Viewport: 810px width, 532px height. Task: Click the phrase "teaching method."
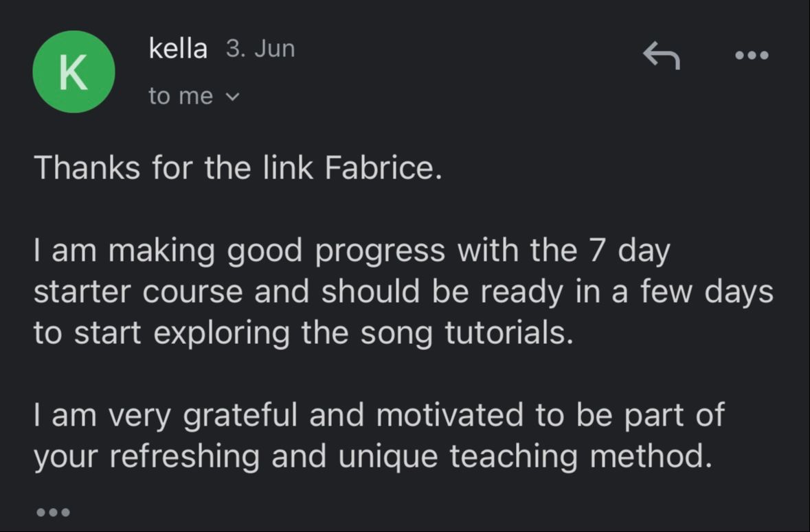pyautogui.click(x=580, y=456)
